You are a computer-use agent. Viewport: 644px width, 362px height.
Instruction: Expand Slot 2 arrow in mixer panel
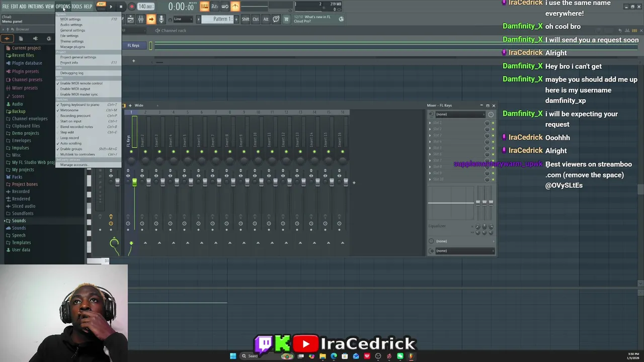[x=430, y=129]
